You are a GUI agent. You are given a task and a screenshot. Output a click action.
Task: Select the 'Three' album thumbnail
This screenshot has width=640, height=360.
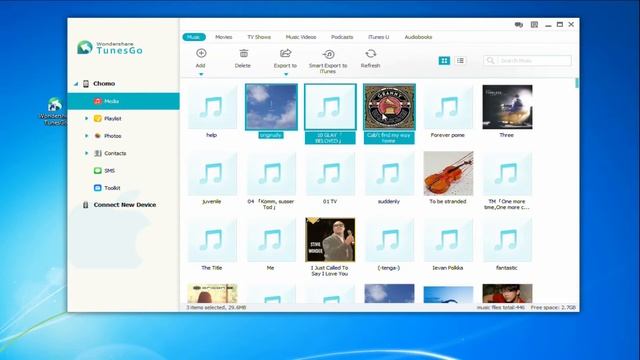coord(507,107)
